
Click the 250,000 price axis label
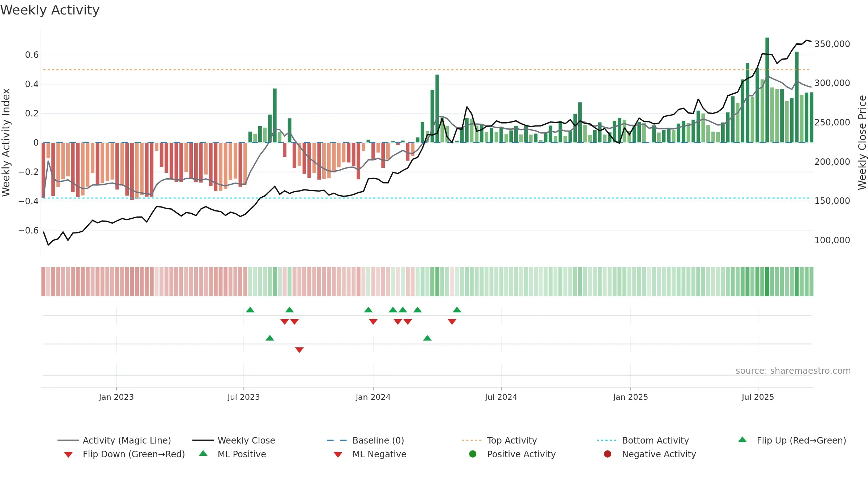click(832, 123)
